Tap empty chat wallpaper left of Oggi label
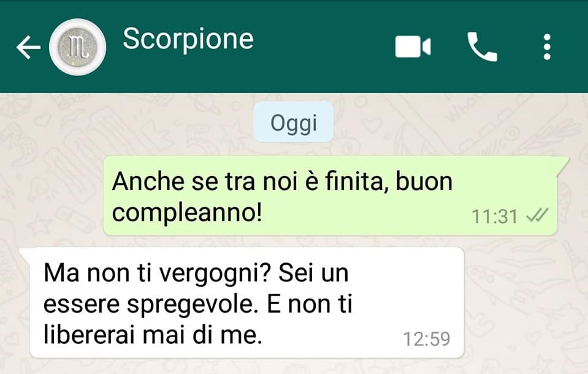The image size is (588, 374). click(128, 122)
